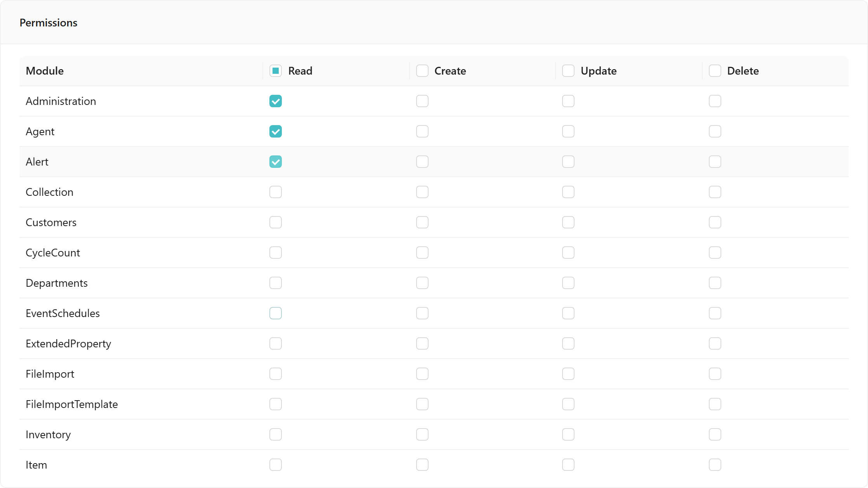Enable Read permission for EventSchedules
Viewport: 868px width, 488px height.
coord(276,313)
